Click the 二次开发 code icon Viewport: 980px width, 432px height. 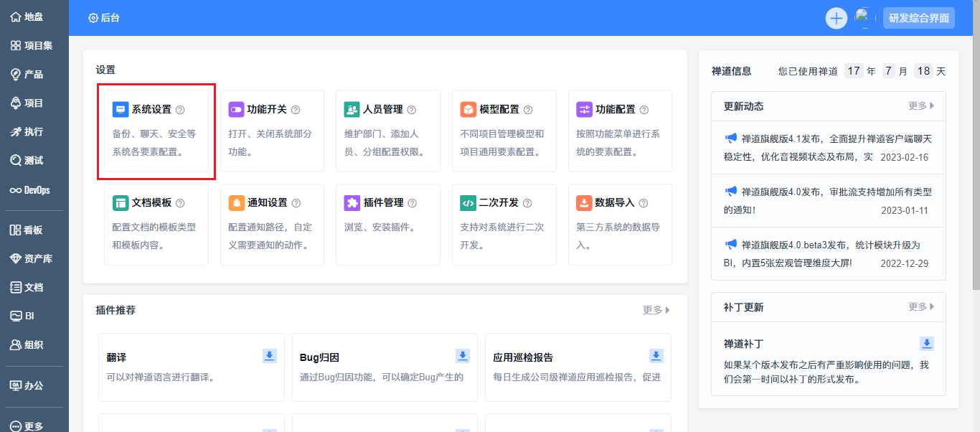click(468, 203)
